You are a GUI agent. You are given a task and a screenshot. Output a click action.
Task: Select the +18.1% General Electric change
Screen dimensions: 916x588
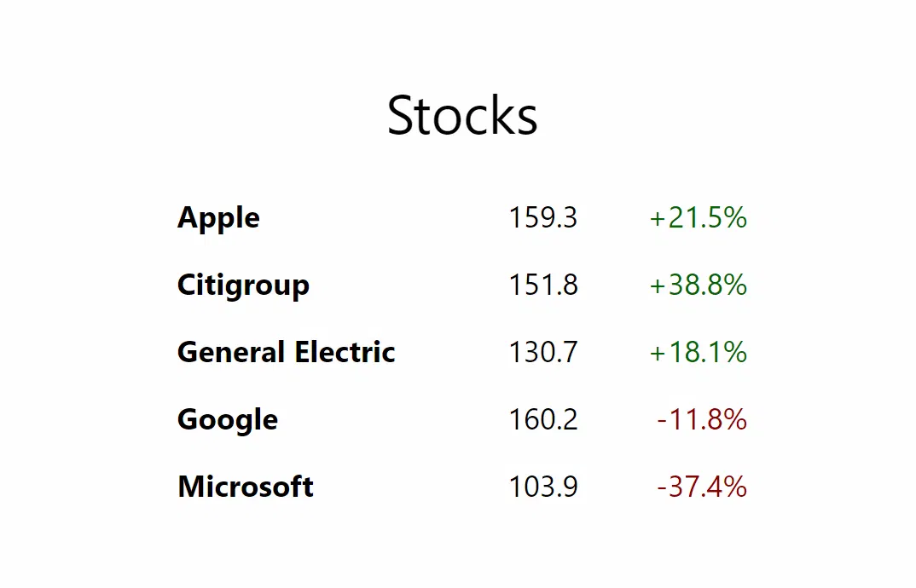(x=699, y=353)
